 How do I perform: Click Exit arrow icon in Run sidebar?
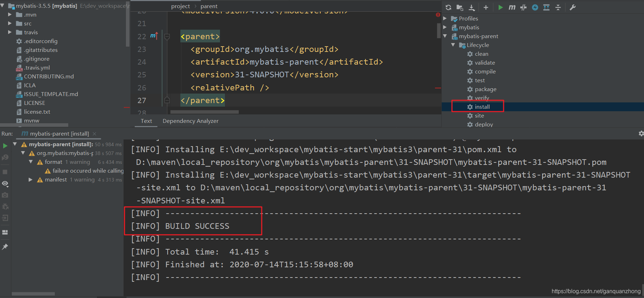point(5,218)
